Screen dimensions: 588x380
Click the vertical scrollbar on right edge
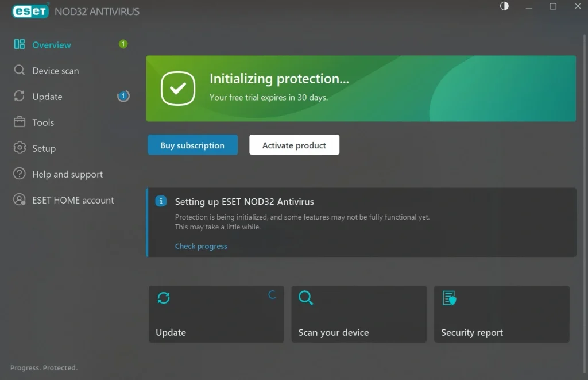click(584, 203)
